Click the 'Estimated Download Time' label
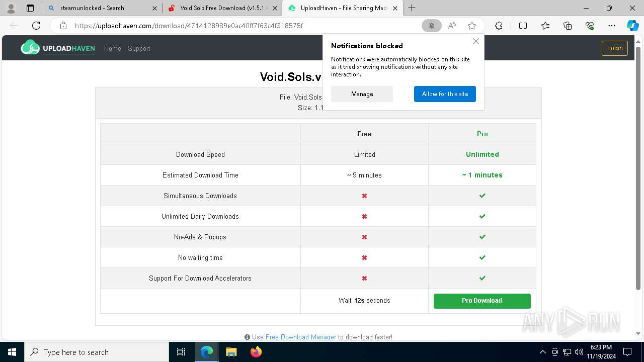 point(200,175)
